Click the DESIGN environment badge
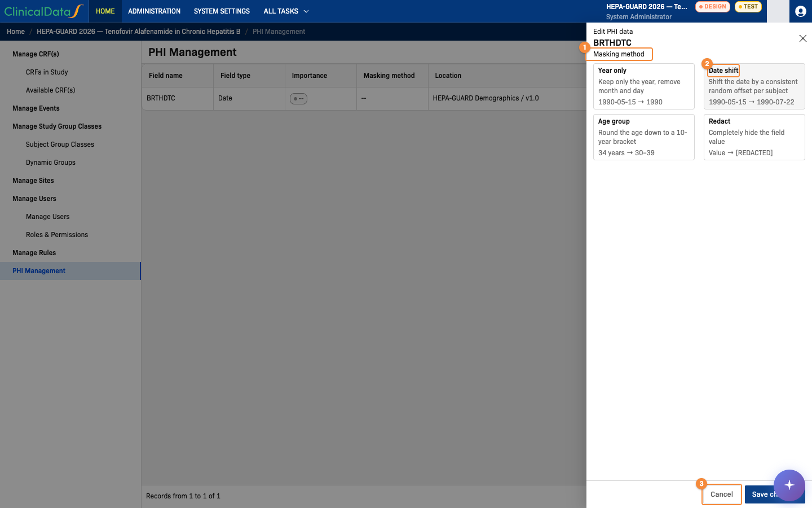812x508 pixels. pos(713,7)
